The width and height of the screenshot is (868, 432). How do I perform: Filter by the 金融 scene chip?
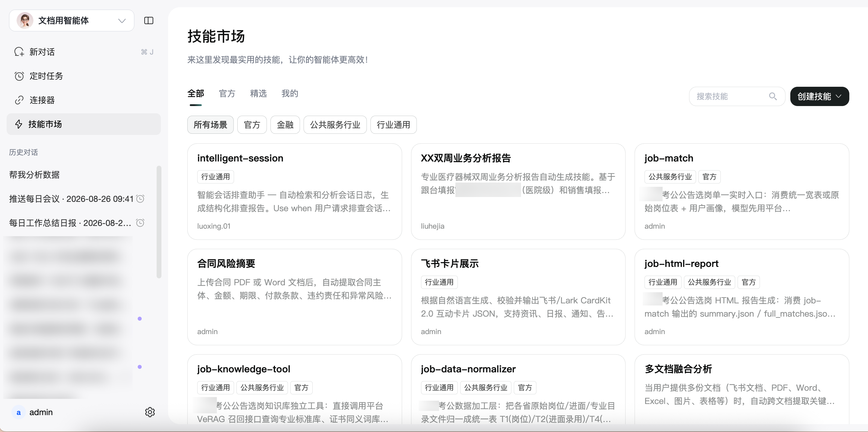285,125
